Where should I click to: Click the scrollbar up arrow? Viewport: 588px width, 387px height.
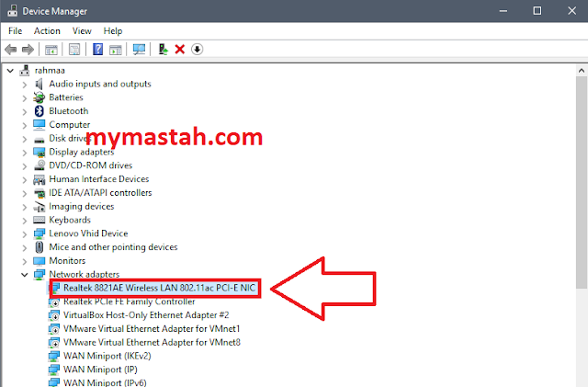(x=582, y=70)
